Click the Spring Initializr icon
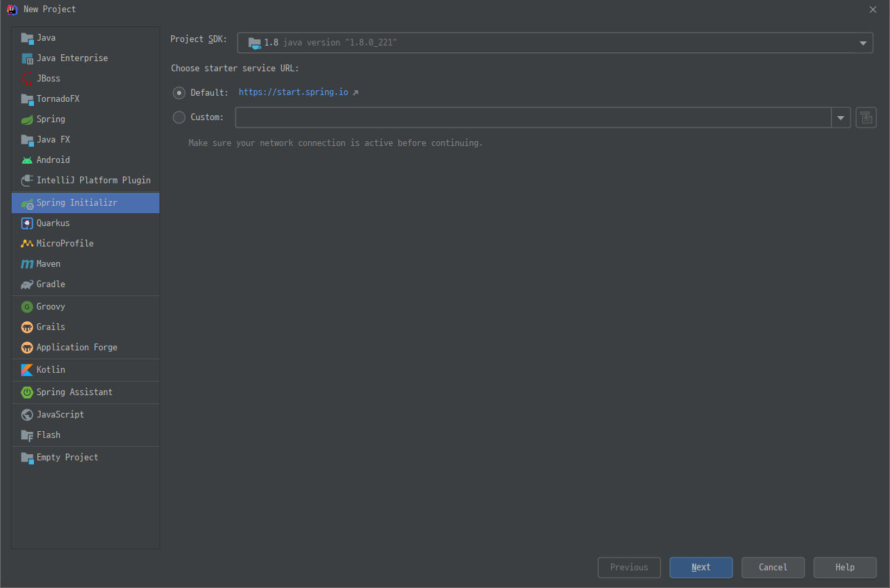 [x=27, y=203]
